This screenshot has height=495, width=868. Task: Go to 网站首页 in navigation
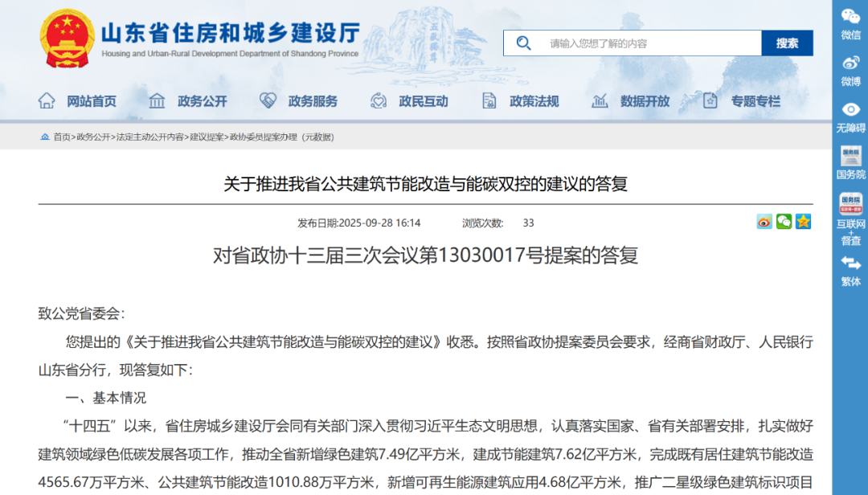click(x=78, y=101)
